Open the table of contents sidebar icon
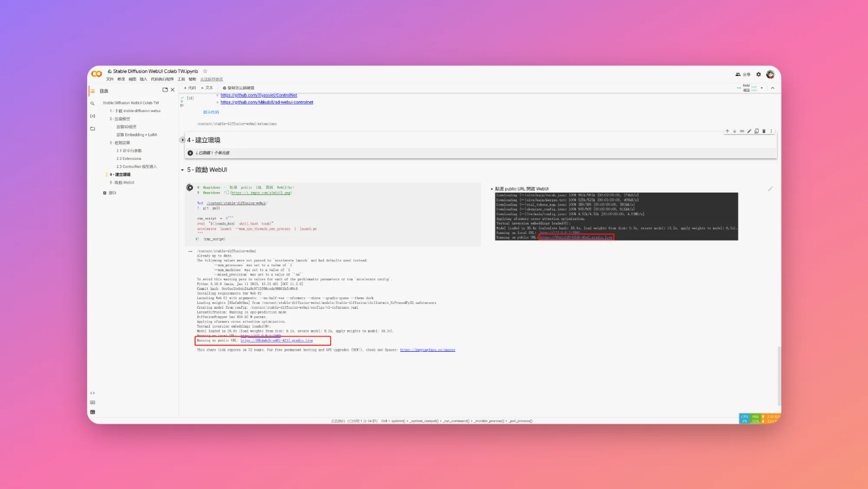868x489 pixels. [92, 91]
